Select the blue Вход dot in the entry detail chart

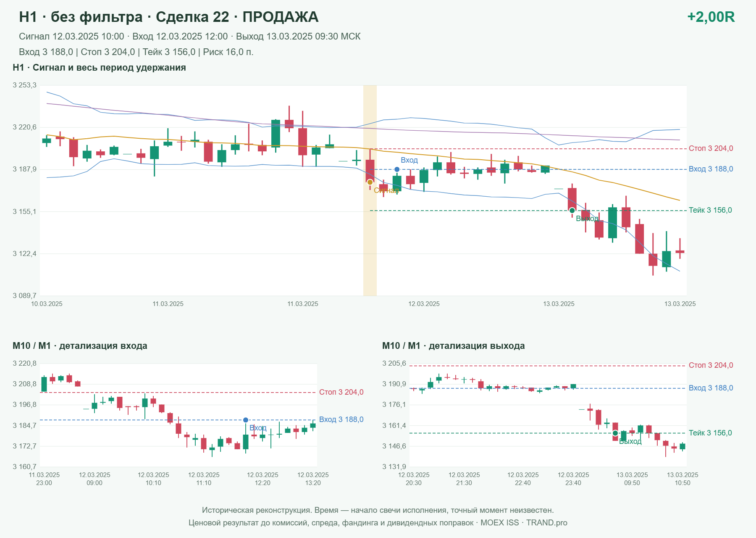click(246, 420)
